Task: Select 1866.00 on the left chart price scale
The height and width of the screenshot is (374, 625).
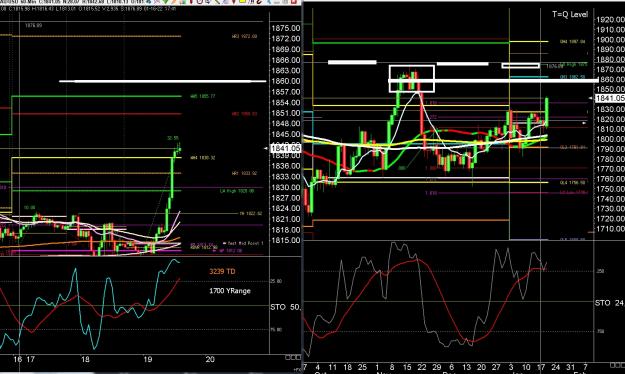Action: click(286, 60)
